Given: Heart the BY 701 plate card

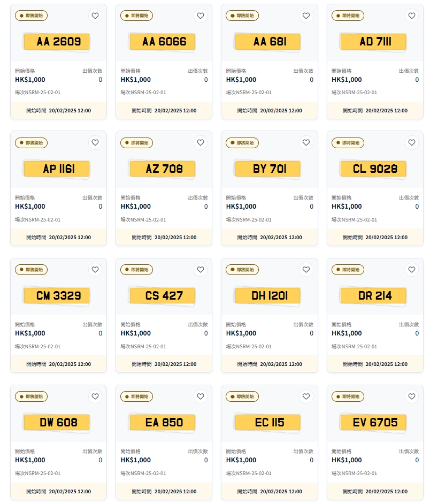Looking at the screenshot, I should (306, 143).
